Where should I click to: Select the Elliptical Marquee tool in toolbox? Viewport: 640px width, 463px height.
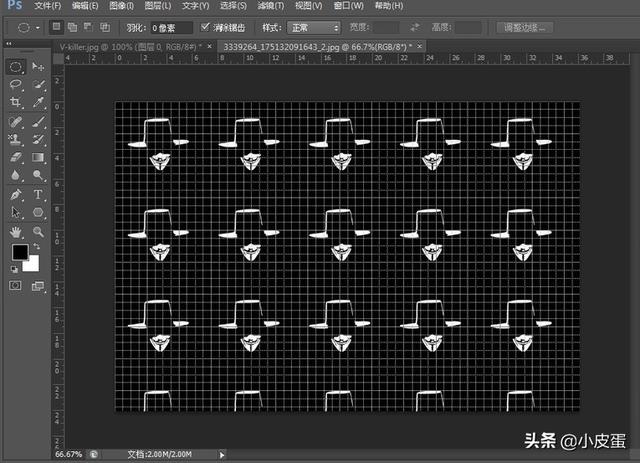[x=16, y=67]
